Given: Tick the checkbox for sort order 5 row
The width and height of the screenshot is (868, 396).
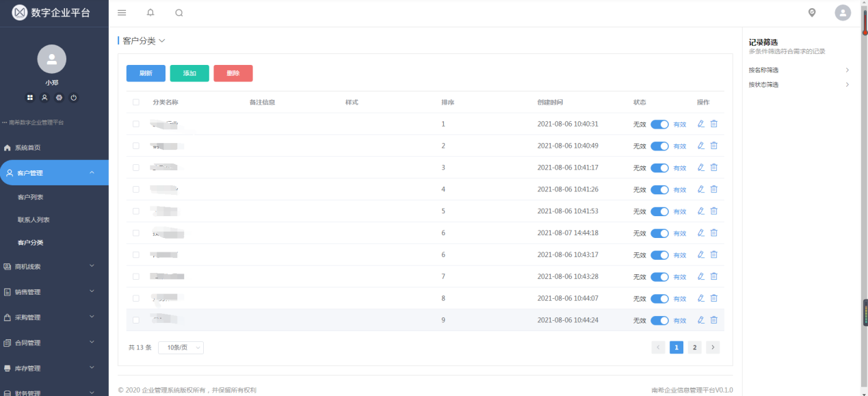Looking at the screenshot, I should click(x=136, y=211).
